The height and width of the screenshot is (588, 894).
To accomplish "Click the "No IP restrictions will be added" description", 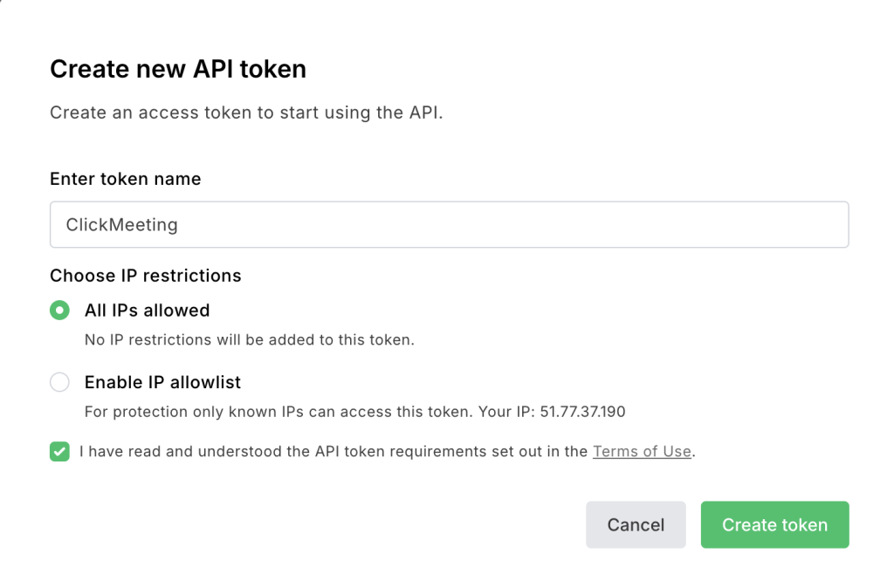I will tap(249, 339).
